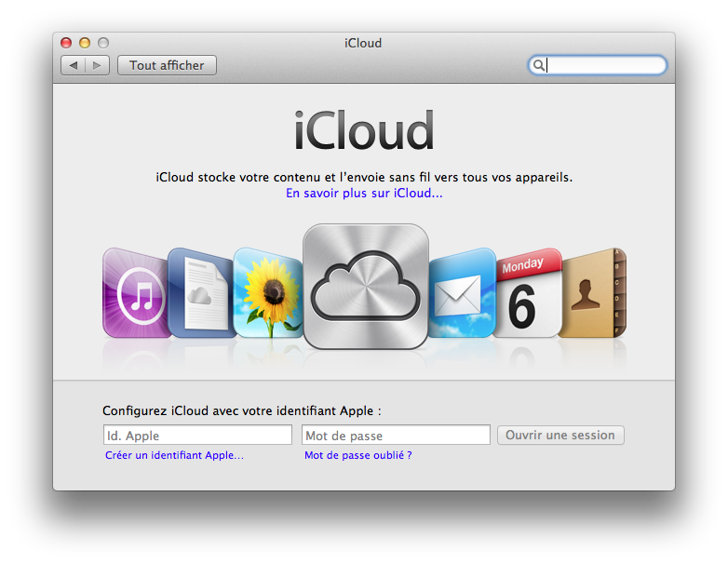The width and height of the screenshot is (728, 564).
Task: Click the sunflower Photo Stream icon
Action: (268, 293)
